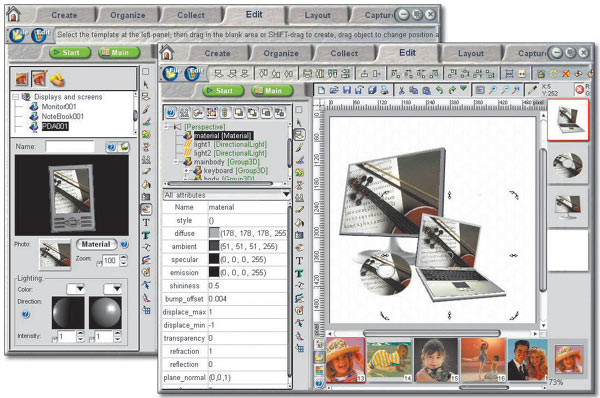Switch to the Collect tab in the front window
Screen dimensions: 600x398
tap(344, 53)
